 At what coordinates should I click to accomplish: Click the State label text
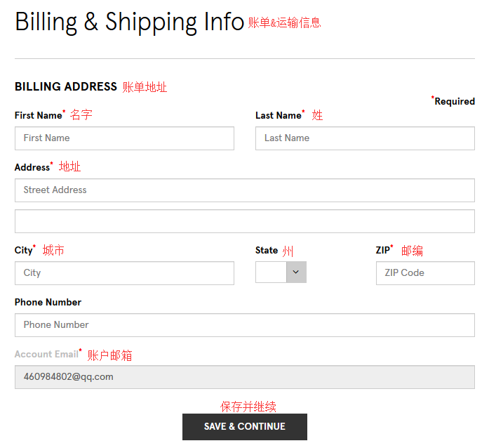click(267, 250)
